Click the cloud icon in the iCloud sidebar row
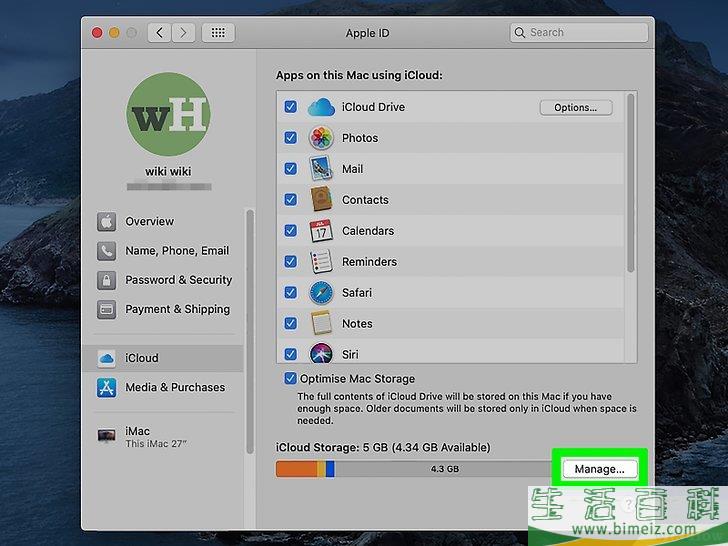Image resolution: width=728 pixels, height=546 pixels. coord(106,358)
